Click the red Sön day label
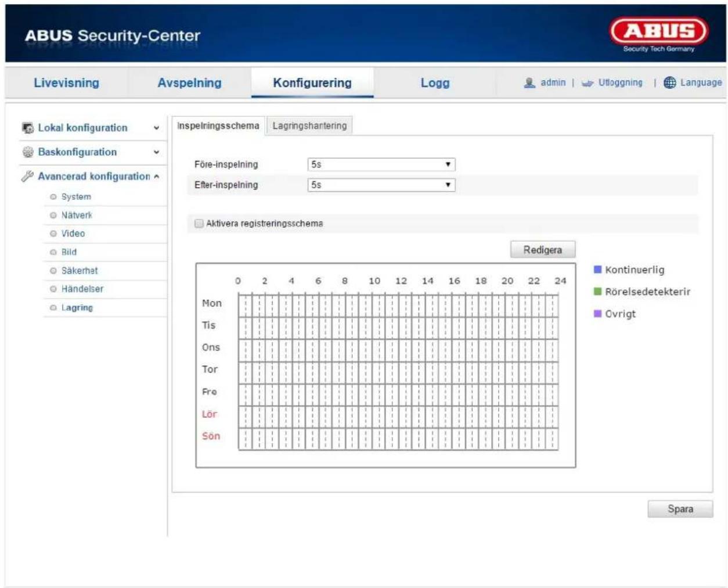The image size is (728, 588). (x=211, y=436)
